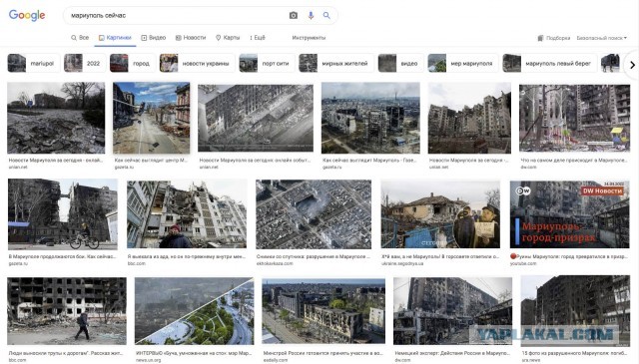Click the blue magnifier search button

click(x=326, y=16)
